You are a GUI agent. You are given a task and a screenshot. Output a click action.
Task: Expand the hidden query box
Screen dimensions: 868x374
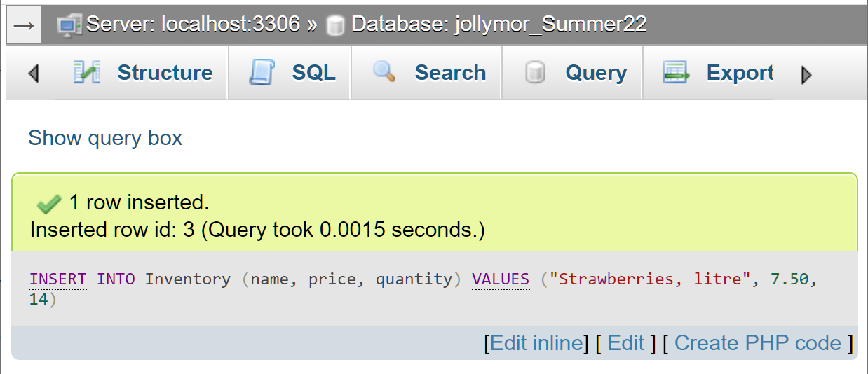coord(105,138)
